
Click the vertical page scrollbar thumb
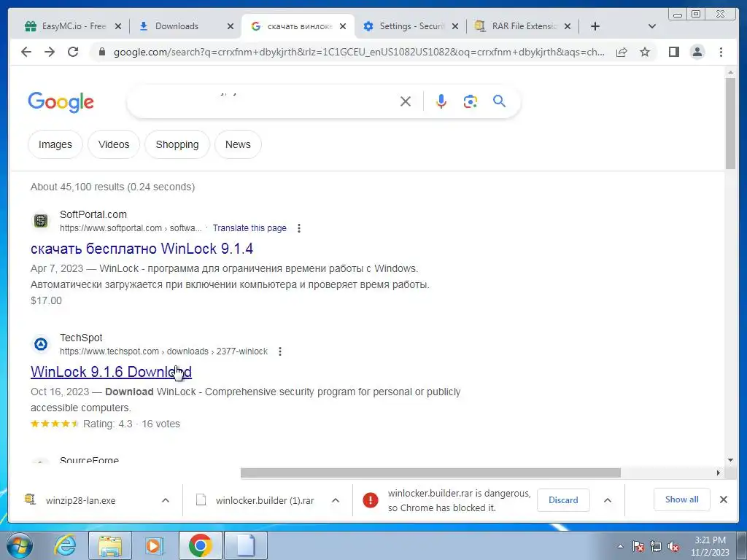(730, 122)
